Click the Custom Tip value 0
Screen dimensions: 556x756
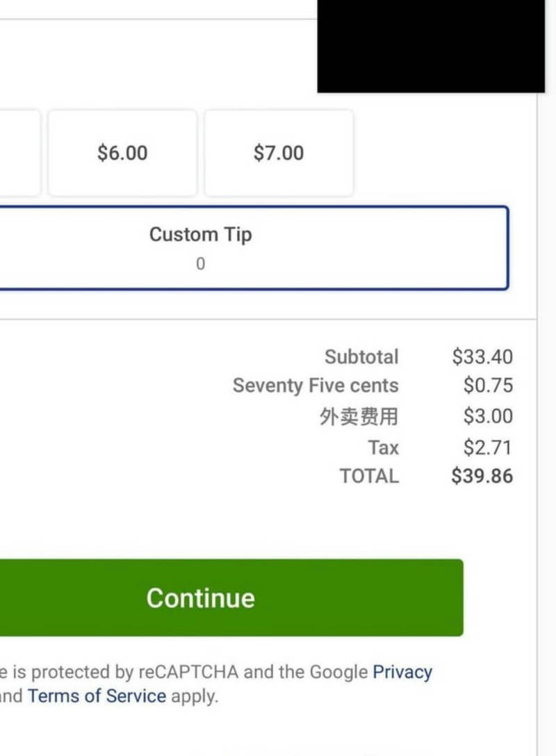tap(201, 264)
